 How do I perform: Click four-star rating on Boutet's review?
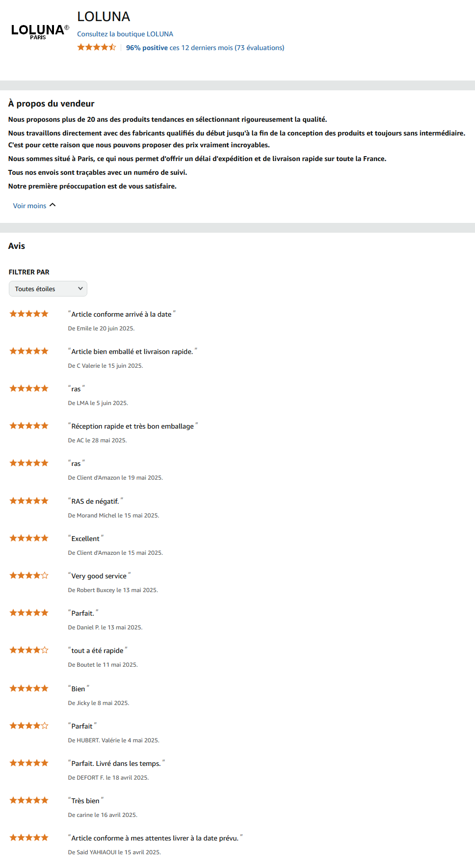tap(29, 650)
